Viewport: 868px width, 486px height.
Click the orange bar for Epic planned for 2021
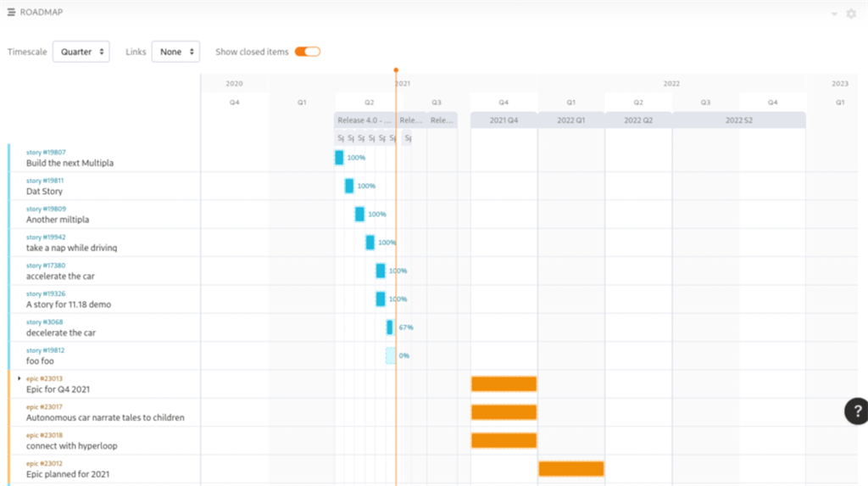570,468
